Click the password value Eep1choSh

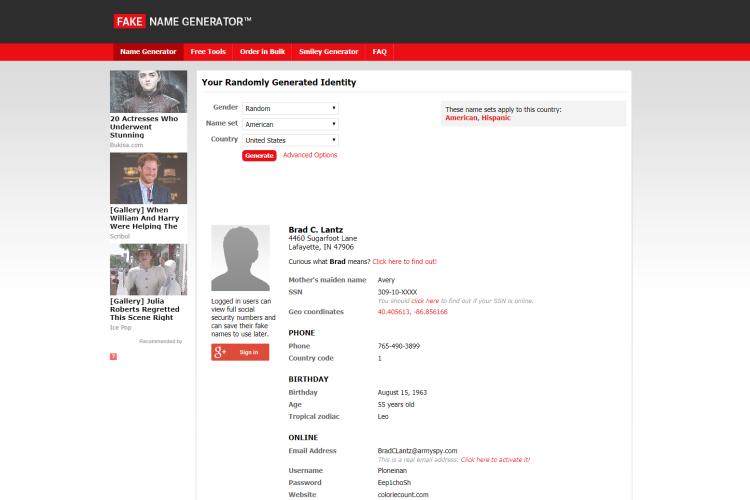coord(394,483)
